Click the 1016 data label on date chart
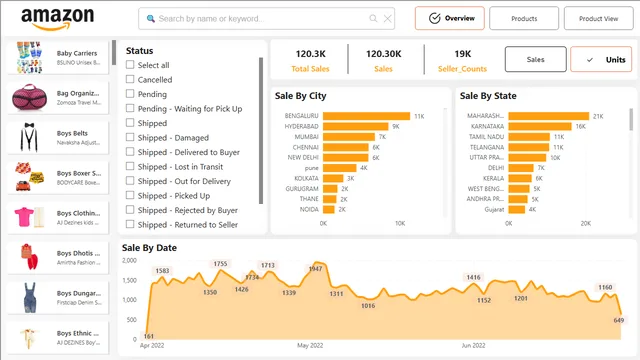Viewport: 640px width, 360px height. pos(368,306)
